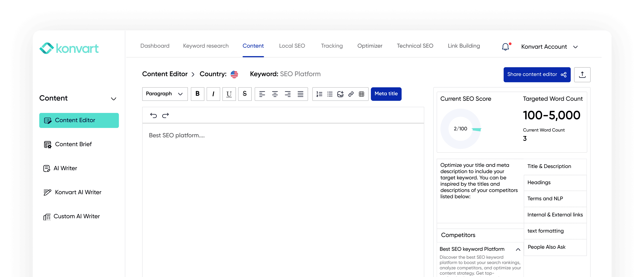Open the Paragraph style dropdown
Image resolution: width=644 pixels, height=277 pixels.
tap(165, 94)
